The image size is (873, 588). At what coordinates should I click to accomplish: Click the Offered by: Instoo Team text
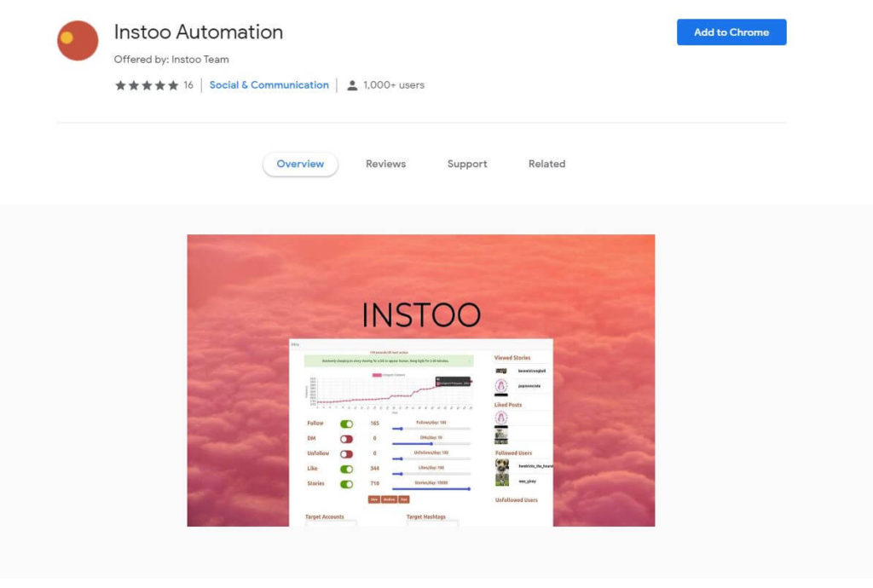point(171,60)
